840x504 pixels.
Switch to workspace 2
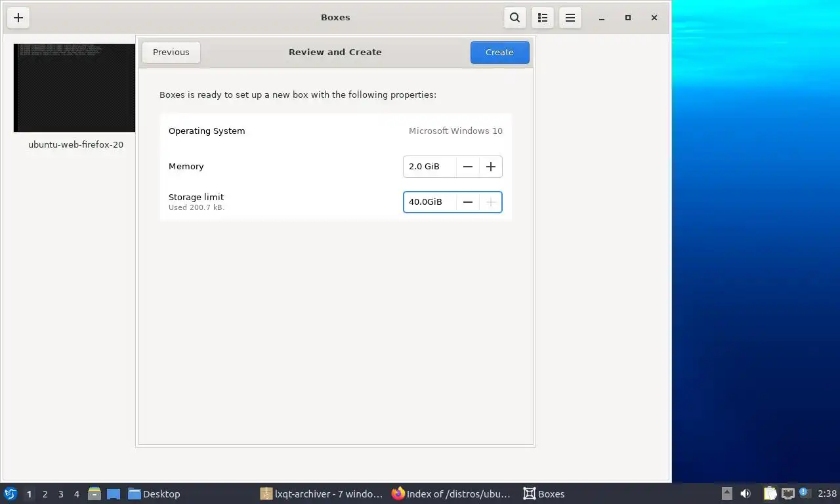click(45, 494)
